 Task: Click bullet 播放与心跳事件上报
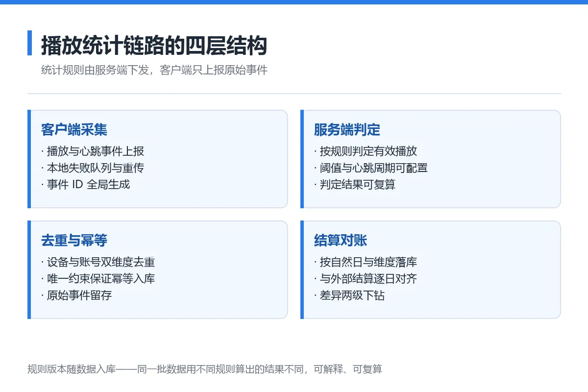[93, 151]
